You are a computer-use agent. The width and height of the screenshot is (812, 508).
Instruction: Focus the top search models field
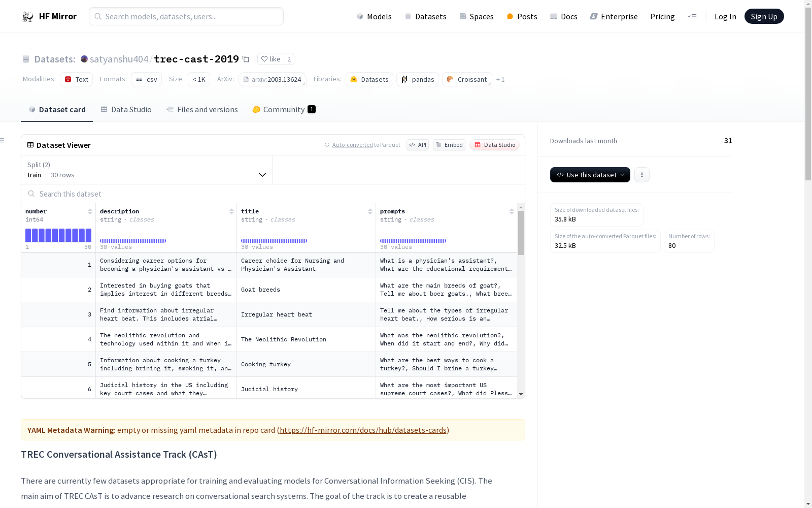(x=186, y=16)
